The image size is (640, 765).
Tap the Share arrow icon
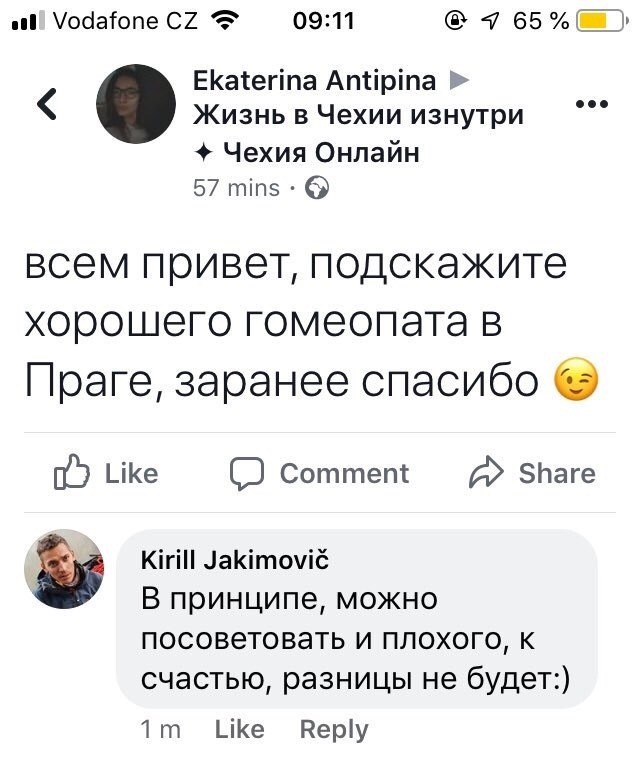(x=487, y=473)
